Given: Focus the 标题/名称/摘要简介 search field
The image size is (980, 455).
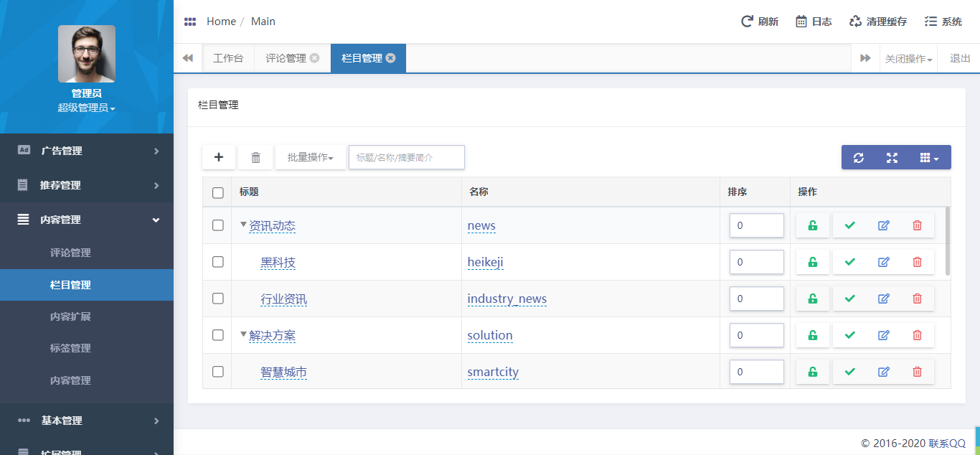Looking at the screenshot, I should click(406, 157).
